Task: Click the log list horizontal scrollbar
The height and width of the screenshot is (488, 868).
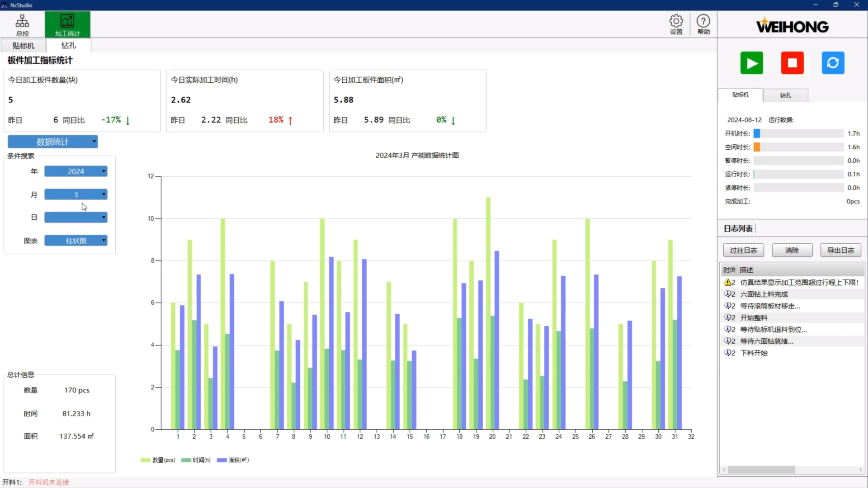Action: pyautogui.click(x=761, y=470)
